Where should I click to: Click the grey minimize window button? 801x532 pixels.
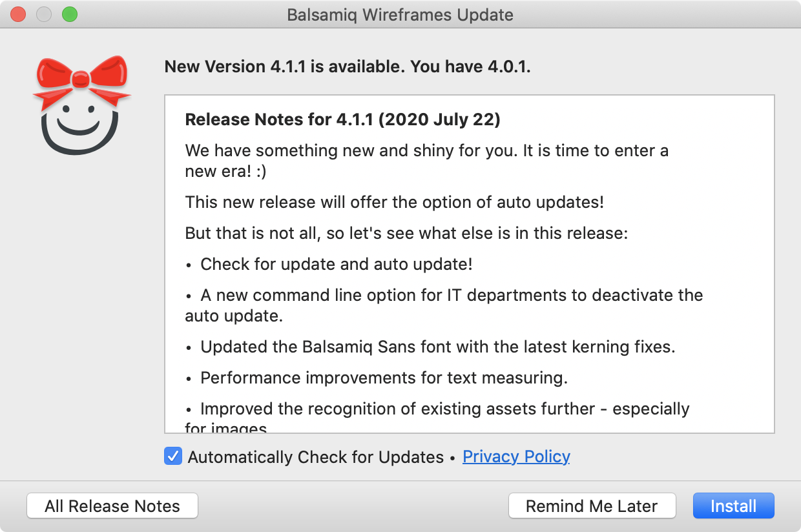[x=44, y=14]
